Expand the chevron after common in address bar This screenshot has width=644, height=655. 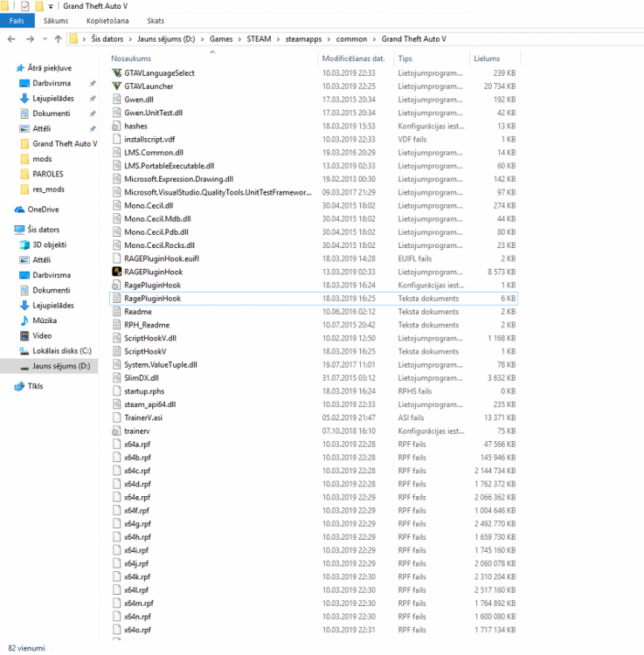(374, 39)
